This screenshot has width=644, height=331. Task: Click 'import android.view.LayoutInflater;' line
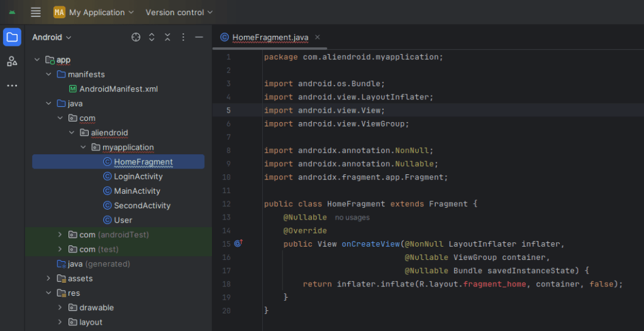click(348, 97)
